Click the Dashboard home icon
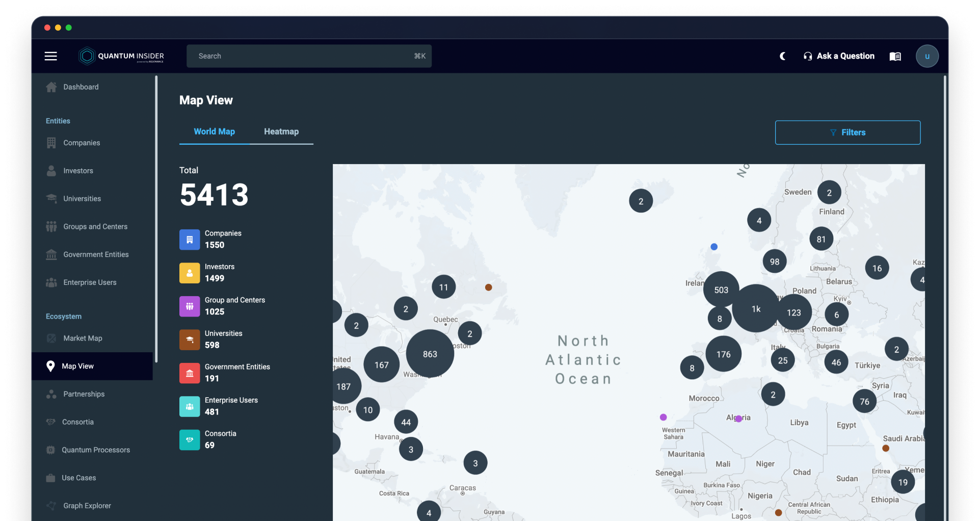Image resolution: width=980 pixels, height=521 pixels. pos(51,87)
